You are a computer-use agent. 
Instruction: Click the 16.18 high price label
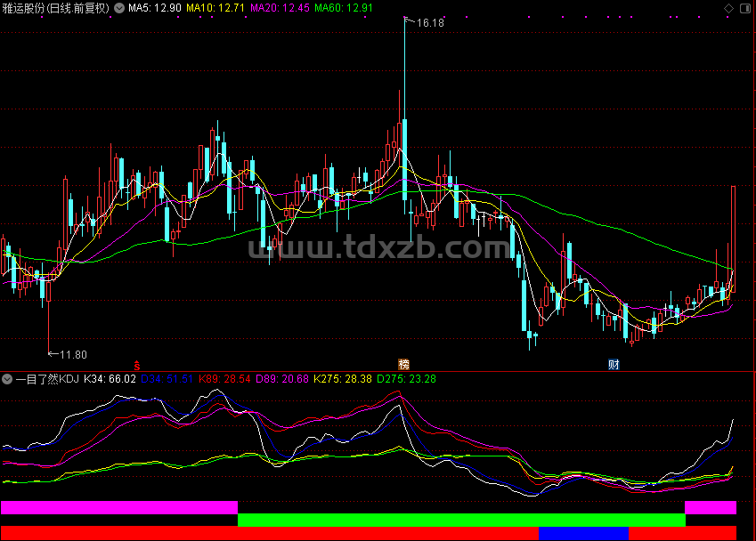(x=430, y=22)
